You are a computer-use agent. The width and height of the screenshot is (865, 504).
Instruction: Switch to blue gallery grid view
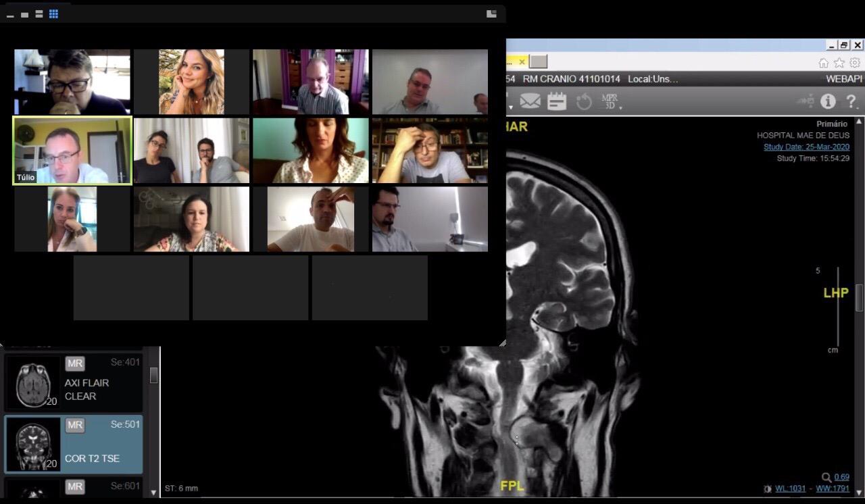[x=53, y=14]
